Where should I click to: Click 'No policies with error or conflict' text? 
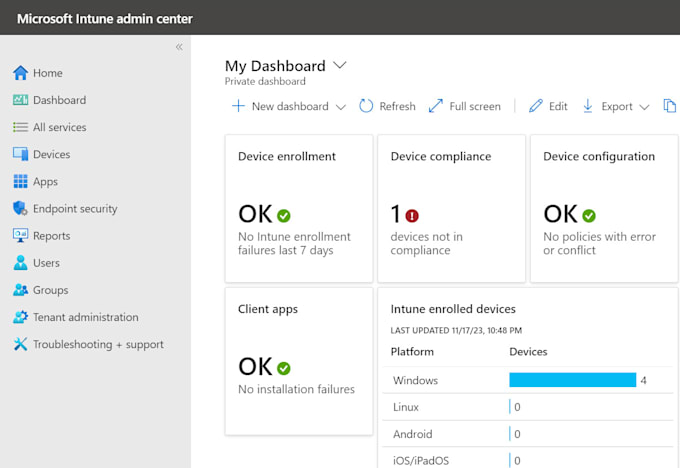tap(599, 243)
